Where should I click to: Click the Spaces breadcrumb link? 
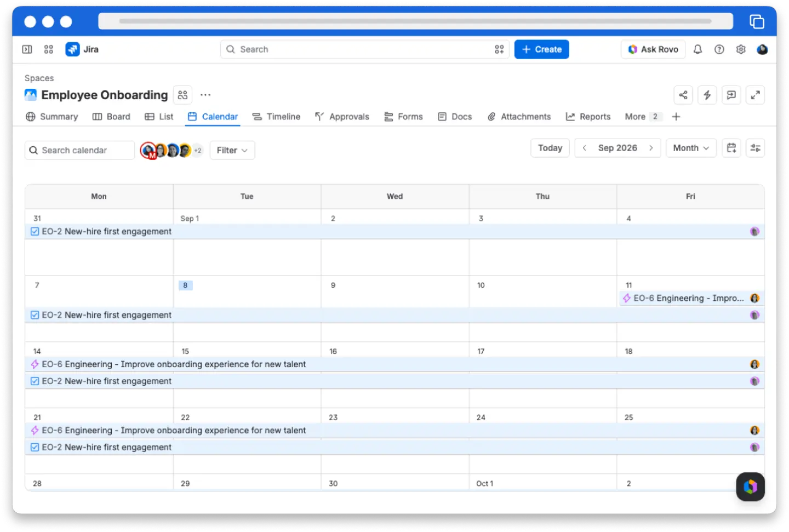(x=39, y=78)
